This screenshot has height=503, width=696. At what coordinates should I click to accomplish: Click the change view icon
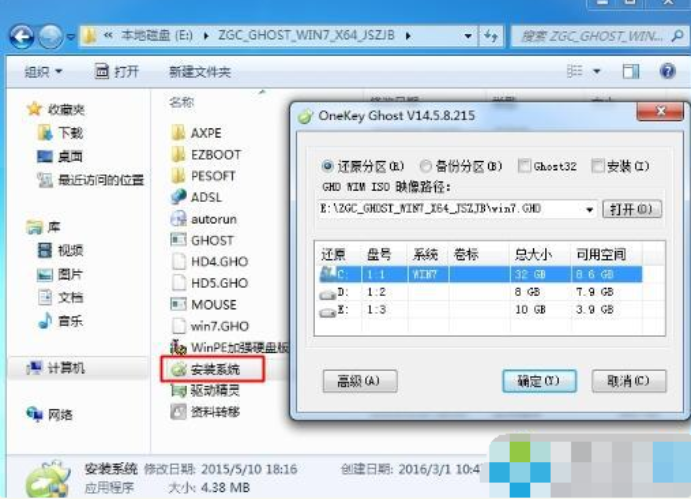(x=575, y=71)
